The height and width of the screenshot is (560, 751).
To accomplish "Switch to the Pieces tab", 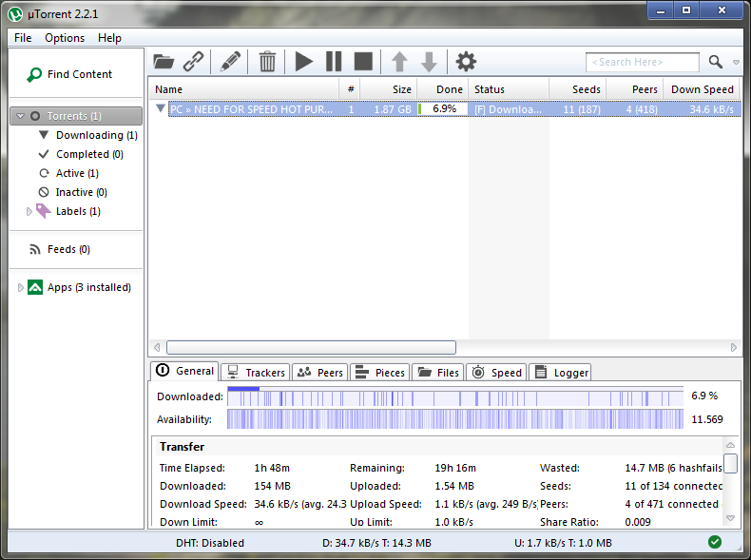I will pyautogui.click(x=380, y=373).
